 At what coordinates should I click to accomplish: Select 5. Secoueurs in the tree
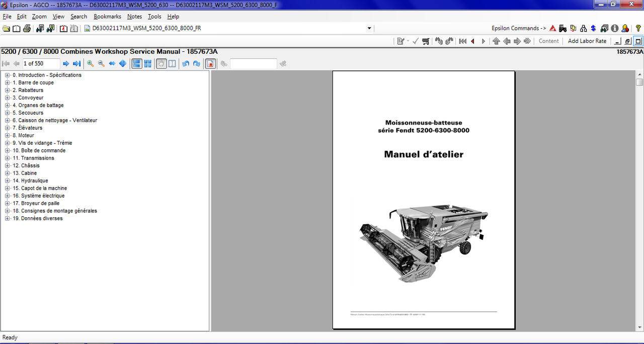(28, 113)
